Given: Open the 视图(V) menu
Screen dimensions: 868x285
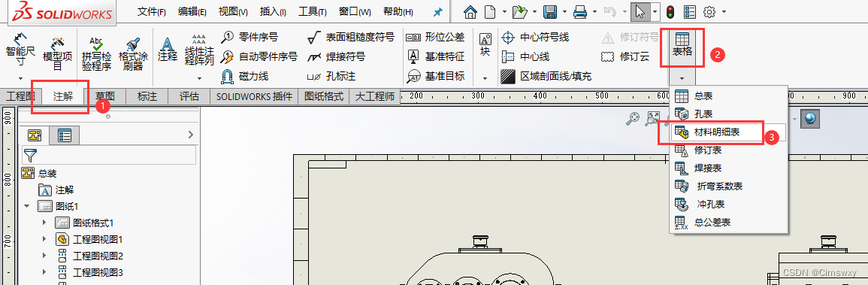Looking at the screenshot, I should point(233,11).
